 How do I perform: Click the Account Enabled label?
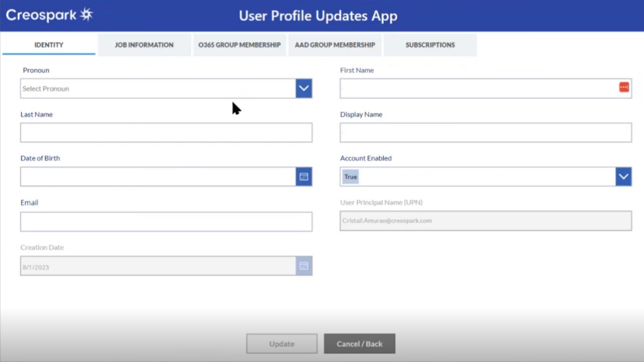[366, 158]
